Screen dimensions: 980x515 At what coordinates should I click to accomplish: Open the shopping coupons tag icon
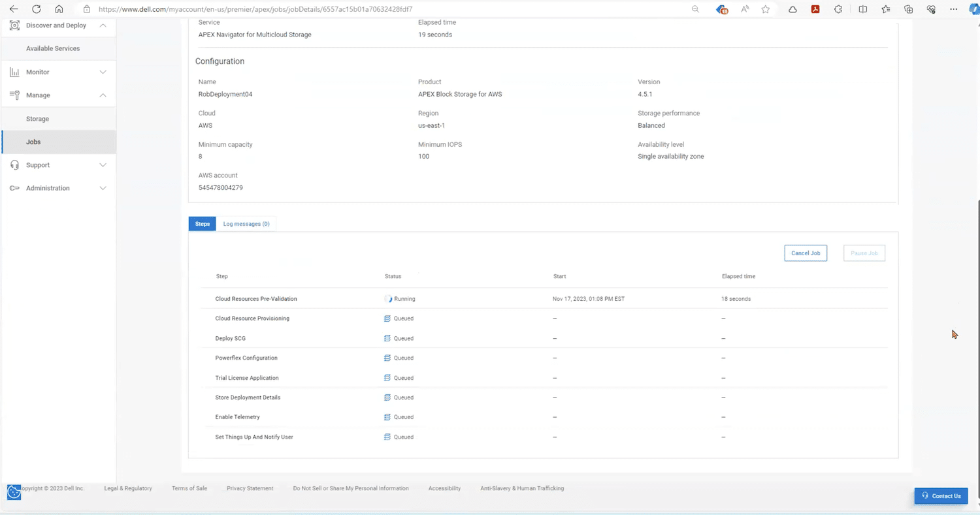click(721, 9)
